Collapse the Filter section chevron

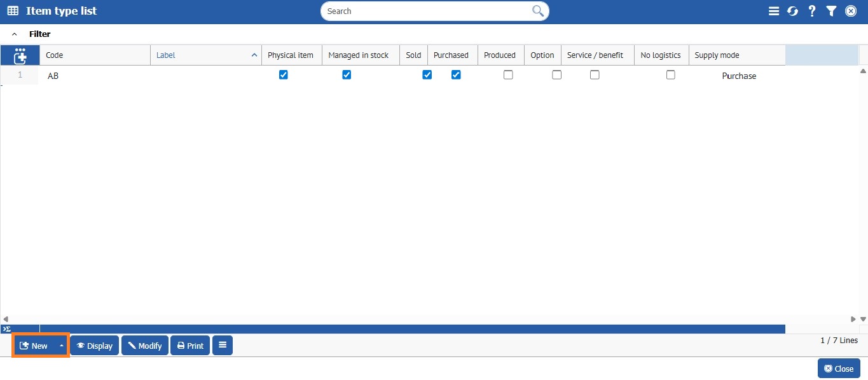click(15, 34)
